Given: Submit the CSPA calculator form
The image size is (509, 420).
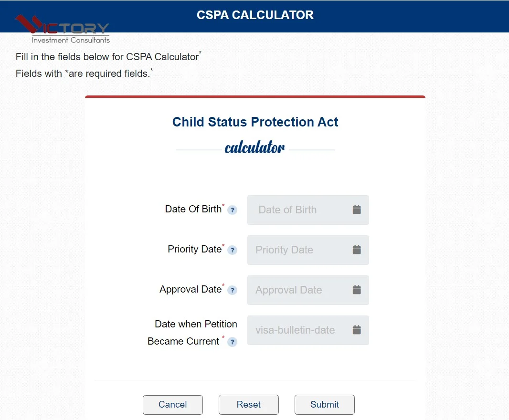Looking at the screenshot, I should pos(324,405).
